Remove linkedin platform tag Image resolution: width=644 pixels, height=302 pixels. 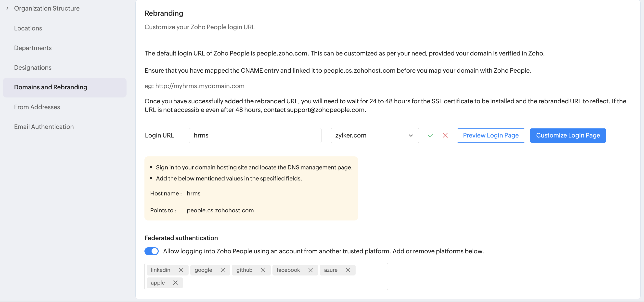(181, 270)
